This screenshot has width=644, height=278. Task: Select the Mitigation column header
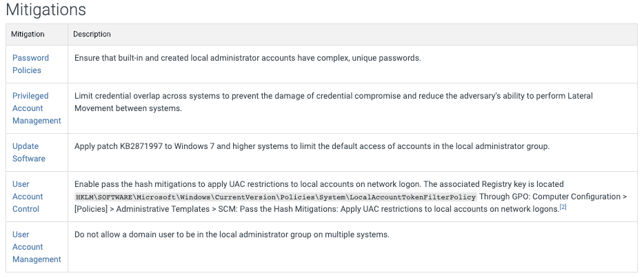[28, 34]
